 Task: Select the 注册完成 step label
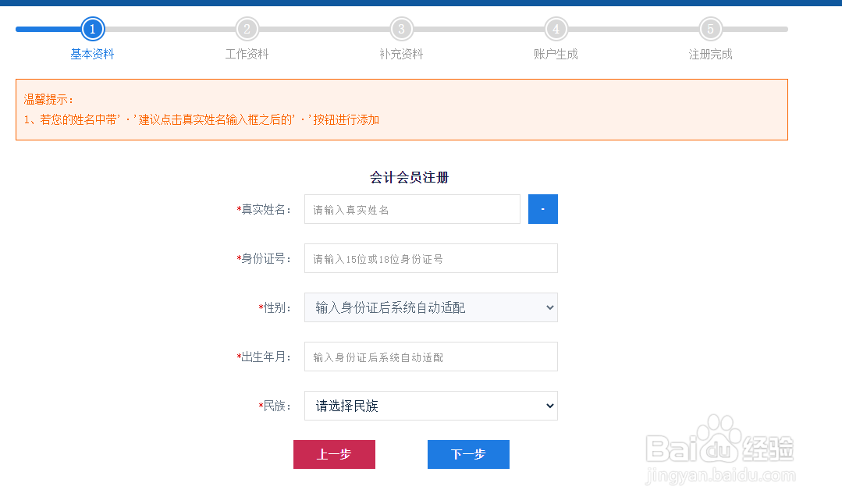710,55
